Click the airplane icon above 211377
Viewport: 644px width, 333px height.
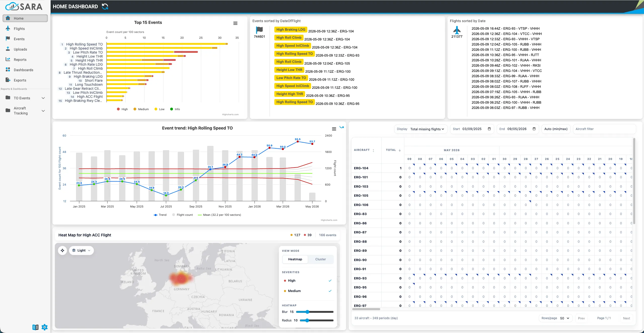coord(457,30)
